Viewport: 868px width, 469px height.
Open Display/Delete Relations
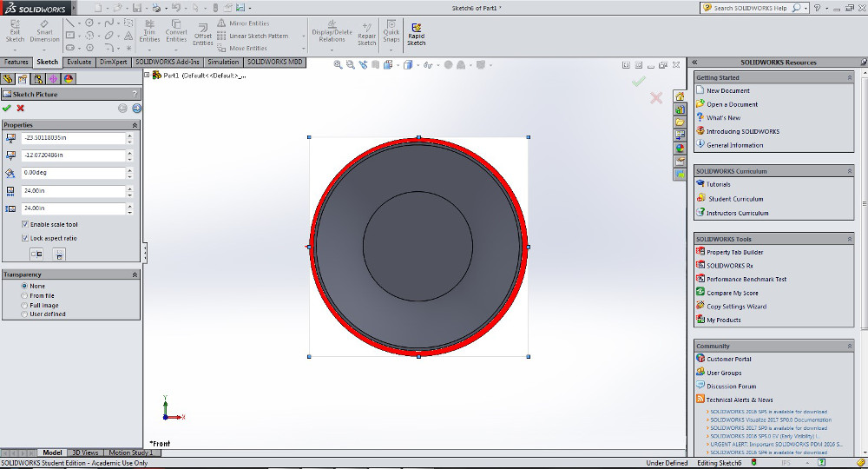tap(332, 31)
